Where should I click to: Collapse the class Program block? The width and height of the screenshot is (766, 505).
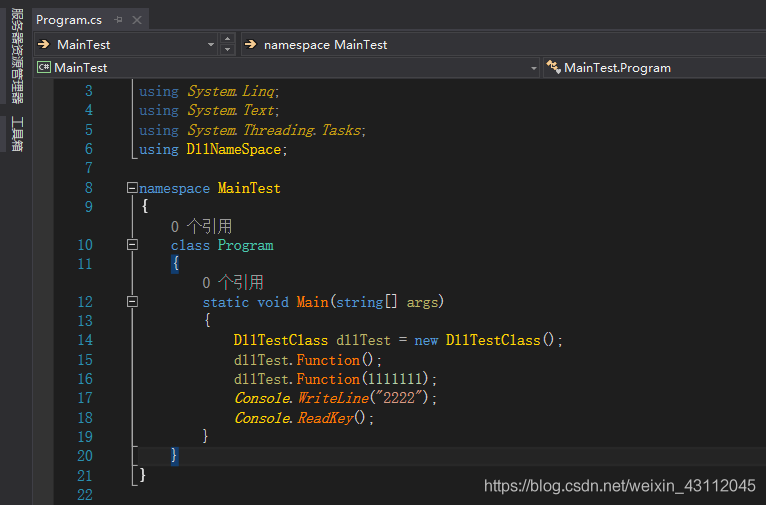(x=132, y=245)
